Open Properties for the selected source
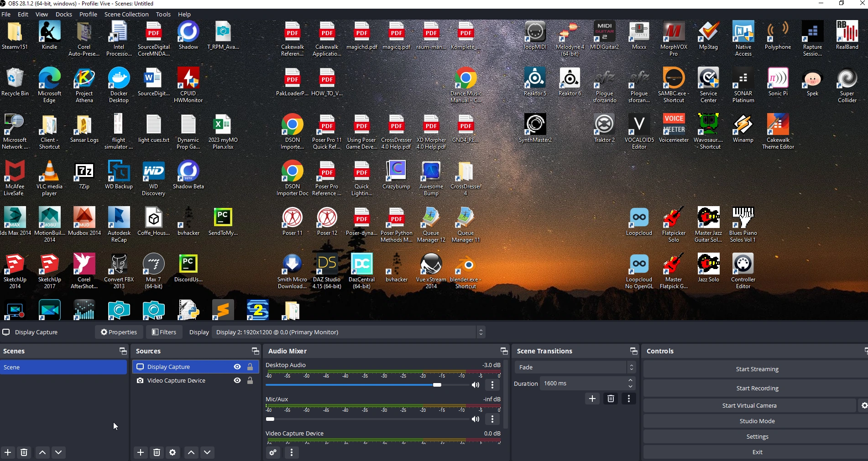 click(119, 332)
